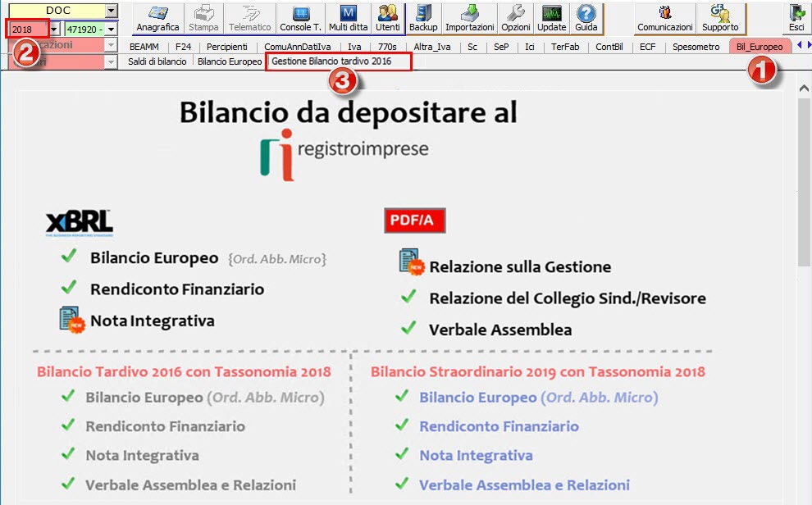Screen dimensions: 812x505
Task: Open the Telematico toolbar icon
Action: [x=249, y=19]
